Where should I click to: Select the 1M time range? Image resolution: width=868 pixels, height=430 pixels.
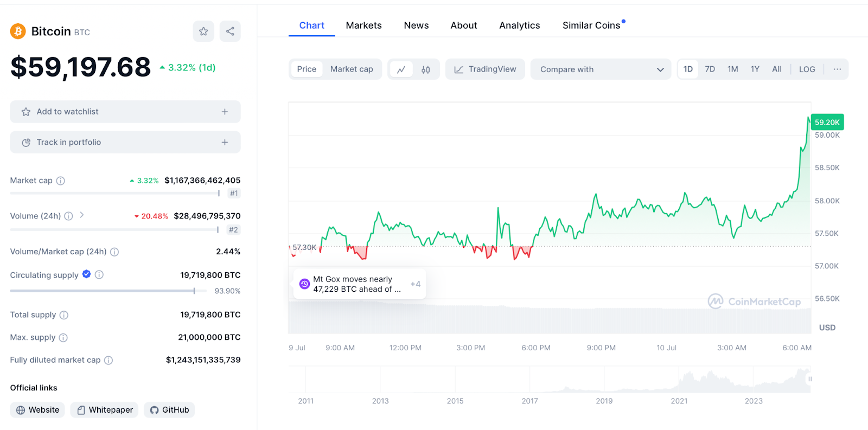[x=733, y=69]
